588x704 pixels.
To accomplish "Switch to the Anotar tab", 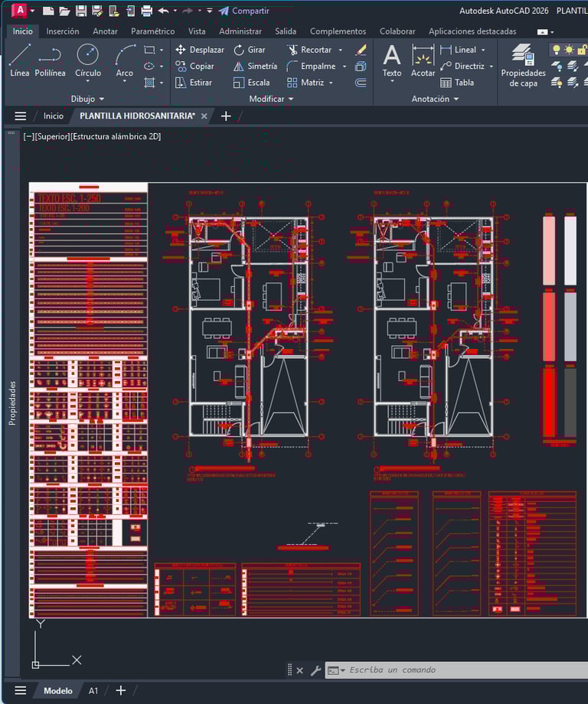I will click(105, 31).
